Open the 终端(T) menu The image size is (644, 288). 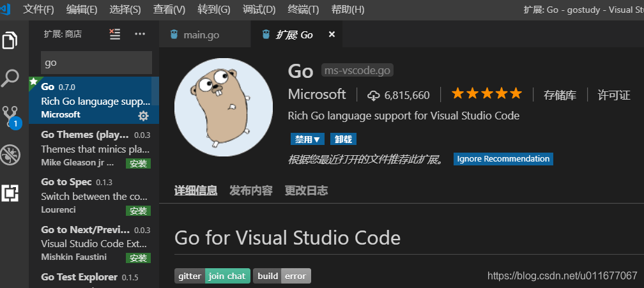coord(303,10)
